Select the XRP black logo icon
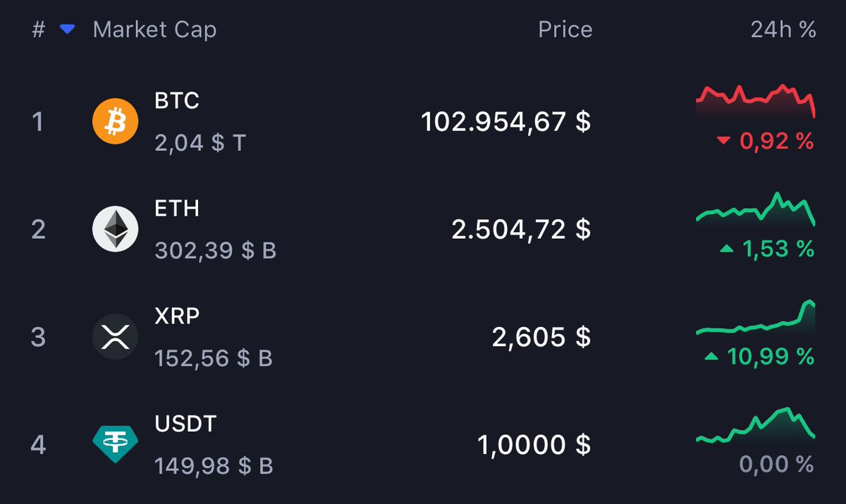This screenshot has width=846, height=504. [x=116, y=337]
